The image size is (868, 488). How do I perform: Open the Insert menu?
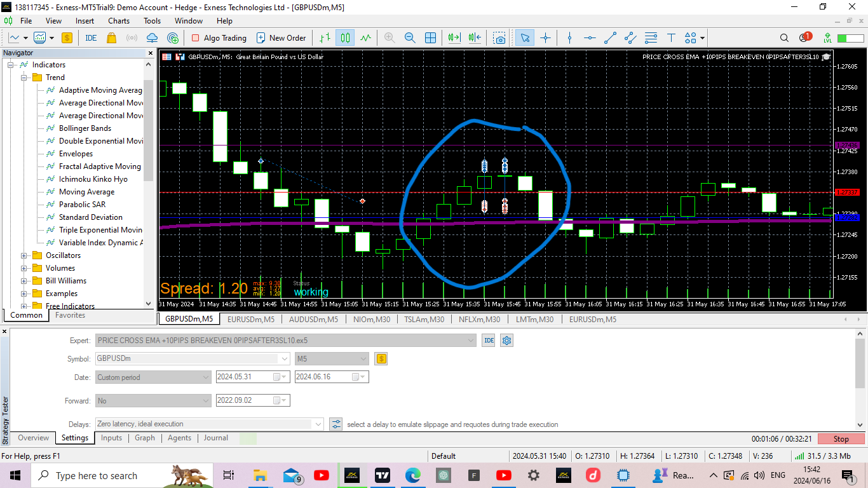pos(85,21)
